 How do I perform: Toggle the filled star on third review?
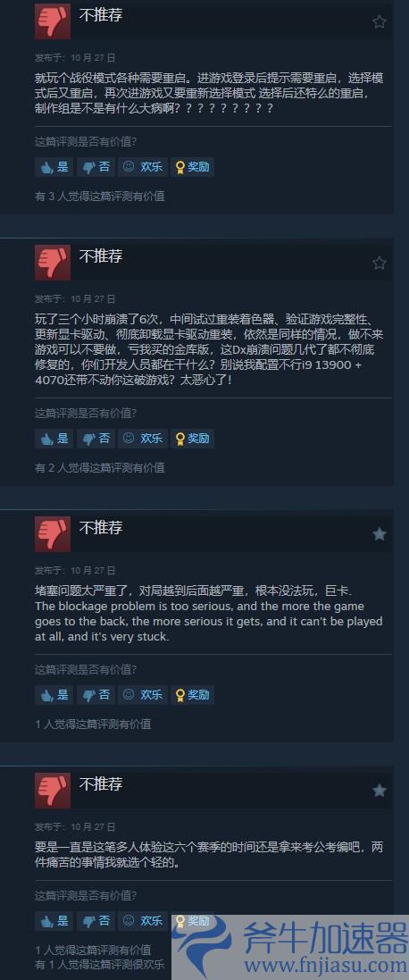pyautogui.click(x=379, y=534)
